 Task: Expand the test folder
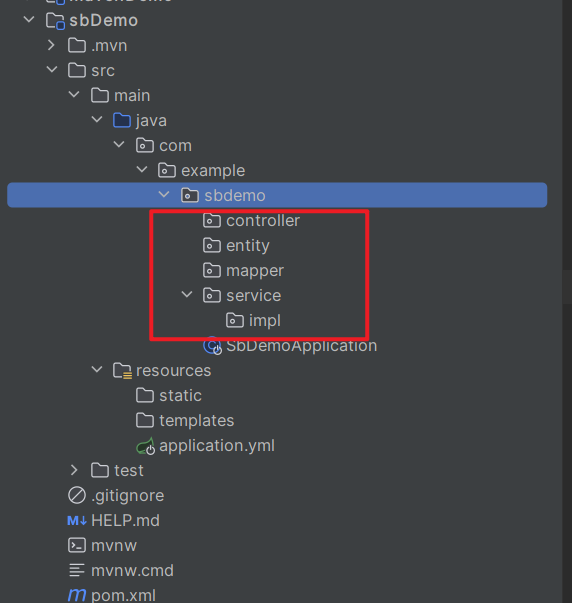(x=74, y=470)
